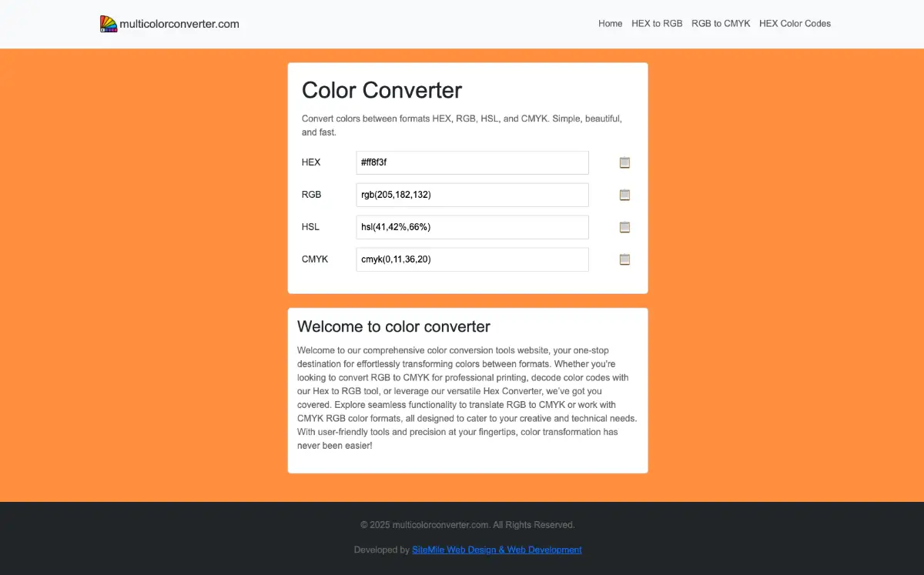Open the RGB to CMYK converter page
This screenshot has height=575, width=924.
click(x=720, y=24)
